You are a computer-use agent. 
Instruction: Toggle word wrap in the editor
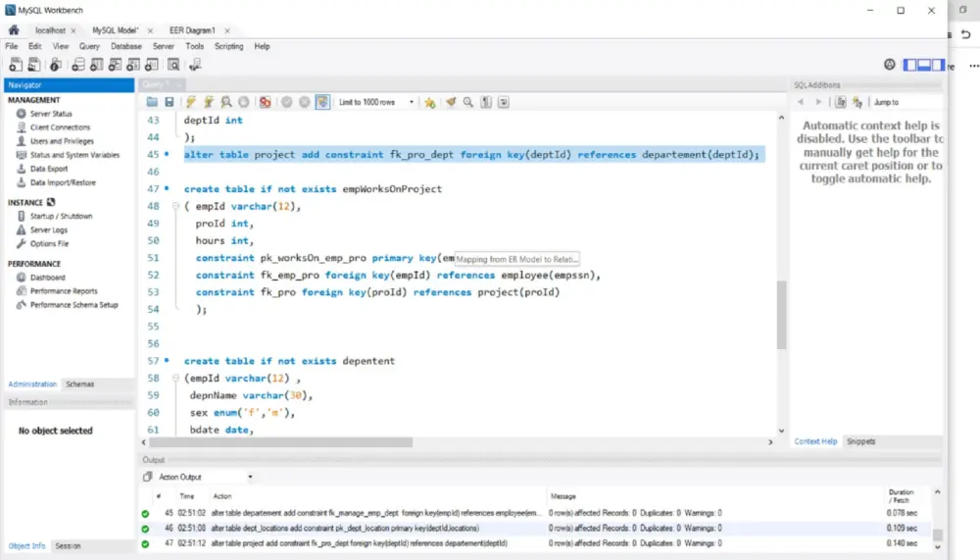click(503, 102)
